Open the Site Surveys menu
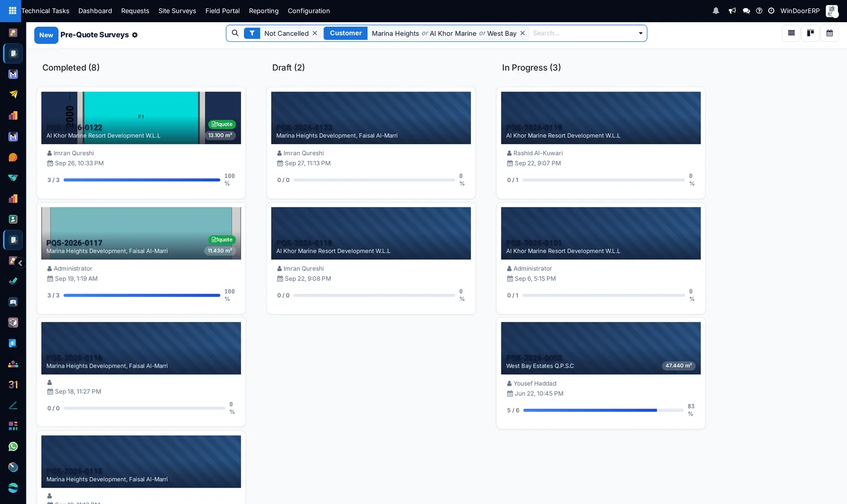Viewport: 847px width, 504px height. click(x=177, y=11)
